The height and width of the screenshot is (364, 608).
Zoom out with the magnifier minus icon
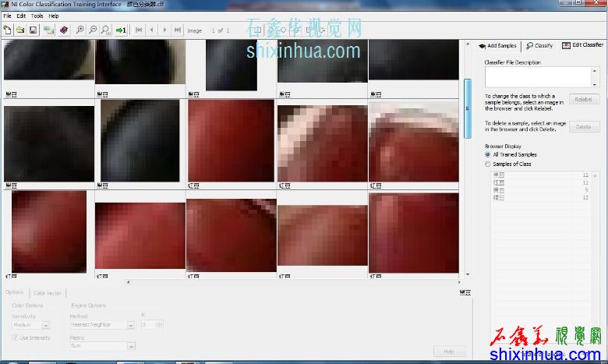click(x=93, y=30)
